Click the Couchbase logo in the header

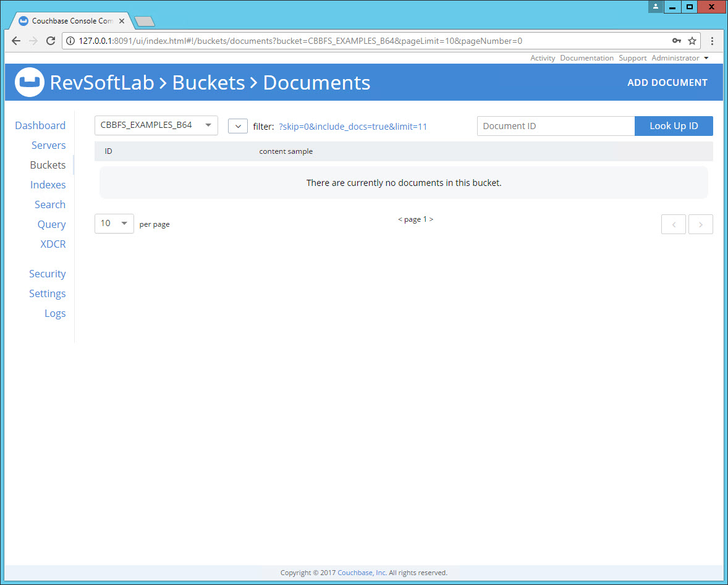pos(29,83)
